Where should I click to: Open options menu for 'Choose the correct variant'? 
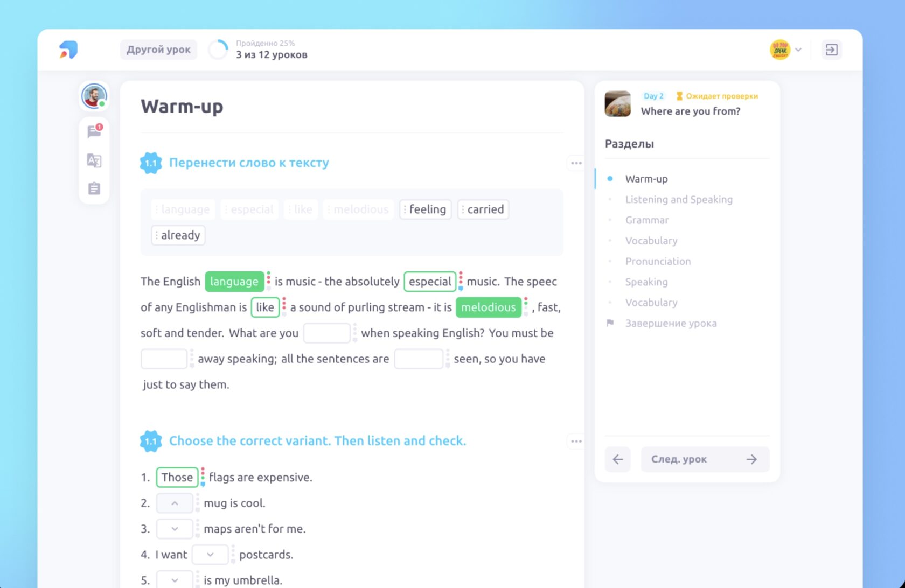(x=576, y=441)
